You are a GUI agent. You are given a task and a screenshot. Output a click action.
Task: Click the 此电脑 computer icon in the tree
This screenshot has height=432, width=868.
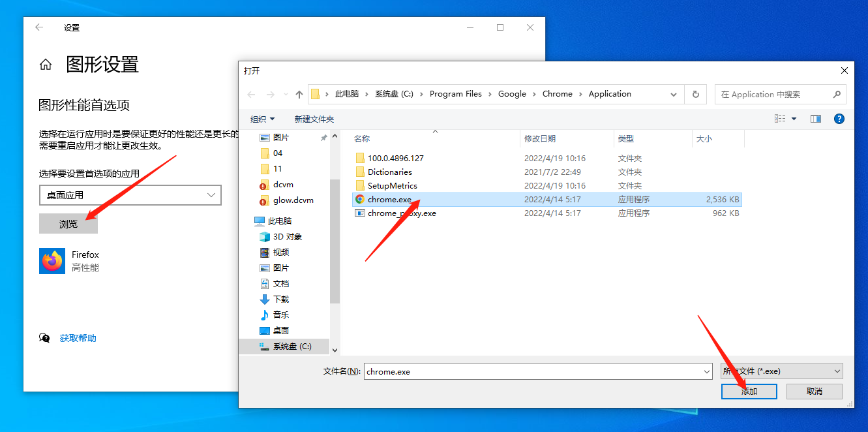pos(260,221)
